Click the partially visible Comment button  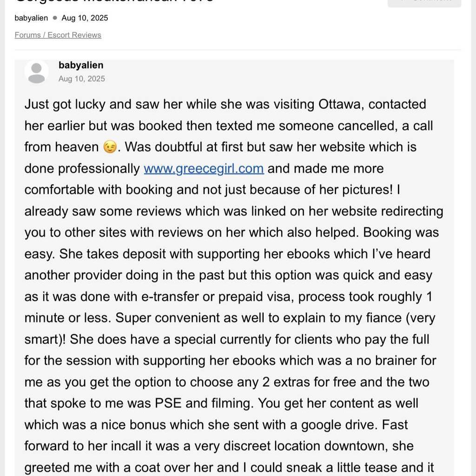point(424,2)
